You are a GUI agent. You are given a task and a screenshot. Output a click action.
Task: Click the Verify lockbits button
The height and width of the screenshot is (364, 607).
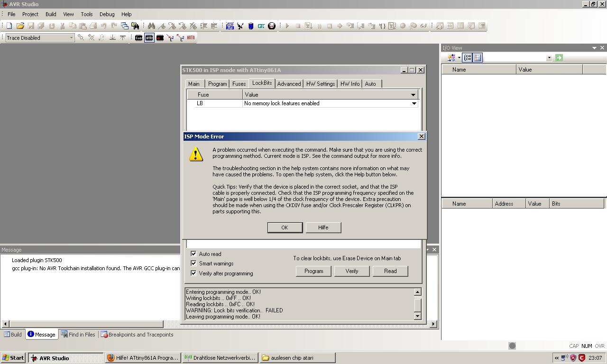pyautogui.click(x=352, y=271)
